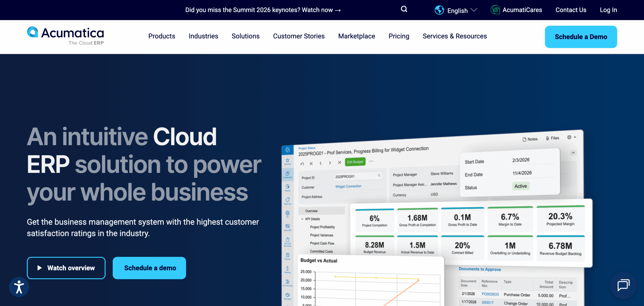Click the 20.3% Projected Margin tile
Screen dimensions: 644x306
(x=560, y=219)
